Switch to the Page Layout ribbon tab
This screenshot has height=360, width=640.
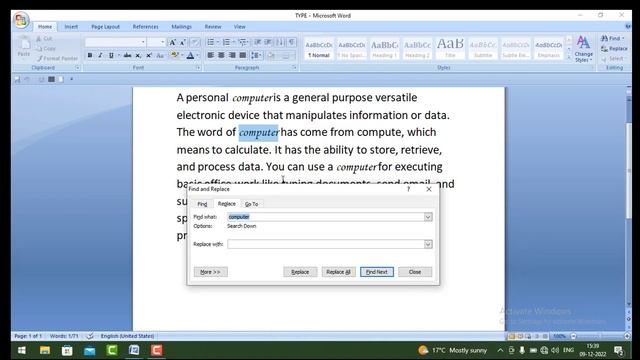click(105, 27)
